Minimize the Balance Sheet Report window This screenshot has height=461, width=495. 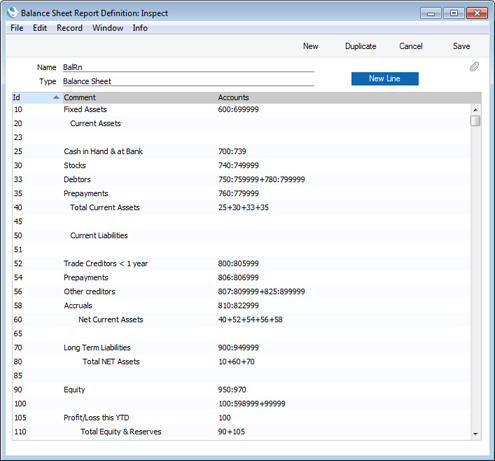tap(431, 13)
